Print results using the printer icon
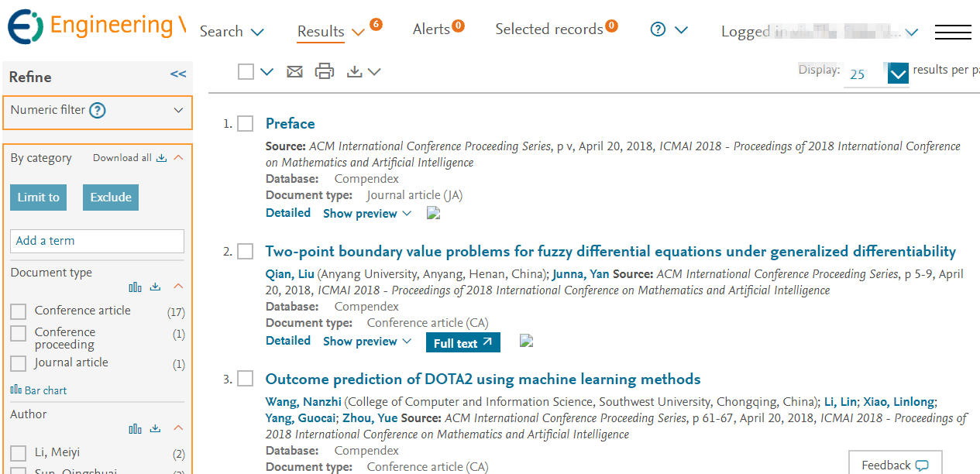980x474 pixels. point(325,71)
